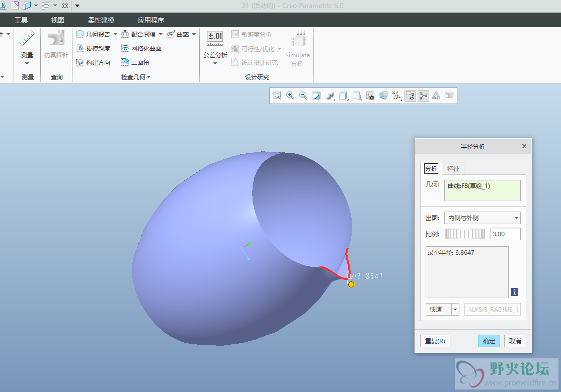The width and height of the screenshot is (561, 392).
Task: Toggle the annotation display eye icon
Action: pos(410,96)
